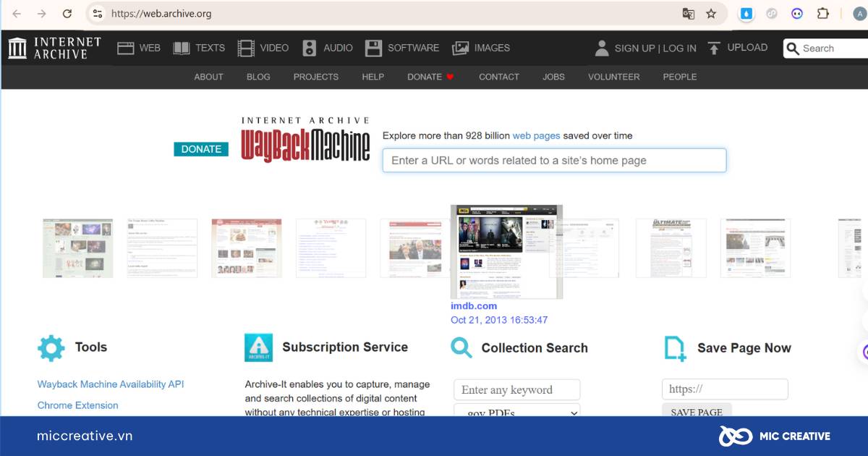This screenshot has height=456, width=868.
Task: Open the Web section icon
Action: coord(126,48)
